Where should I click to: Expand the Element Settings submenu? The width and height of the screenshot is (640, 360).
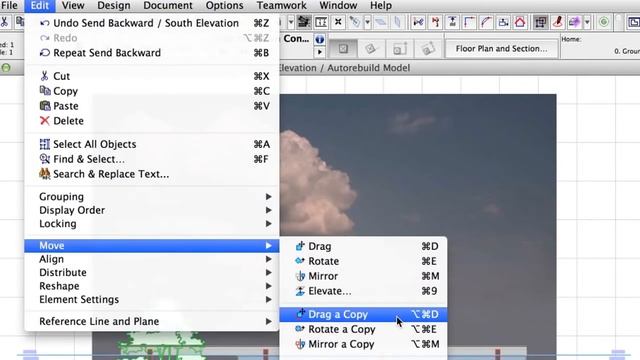[152, 300]
